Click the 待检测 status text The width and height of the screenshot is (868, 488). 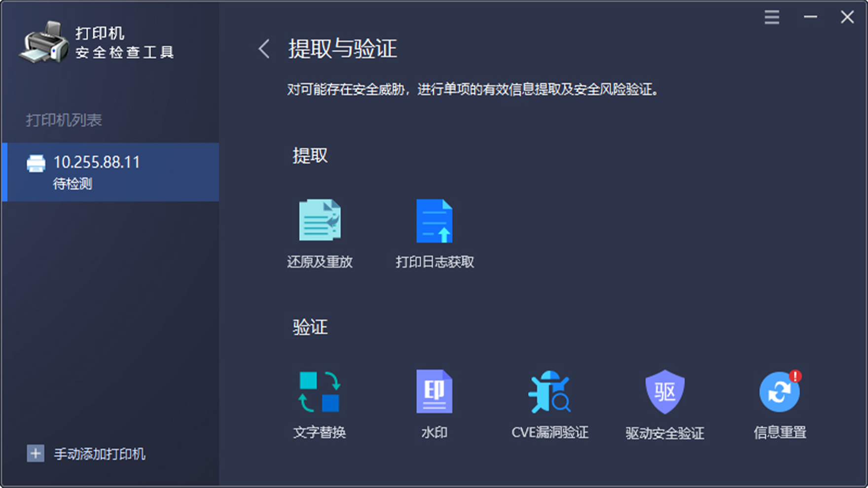pyautogui.click(x=72, y=184)
